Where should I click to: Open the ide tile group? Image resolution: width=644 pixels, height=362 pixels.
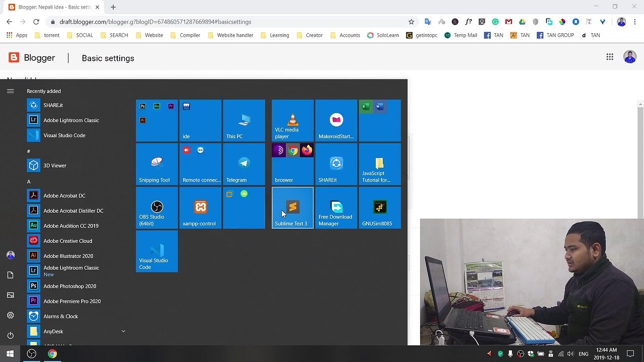pyautogui.click(x=200, y=121)
